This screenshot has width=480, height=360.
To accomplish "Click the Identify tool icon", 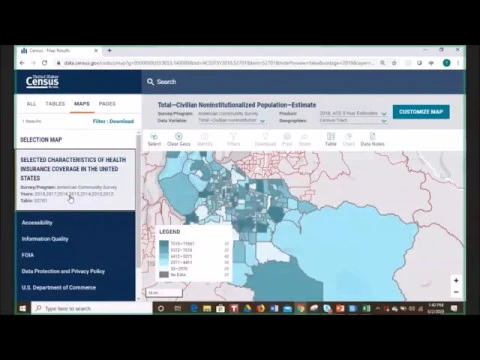I will point(205,139).
